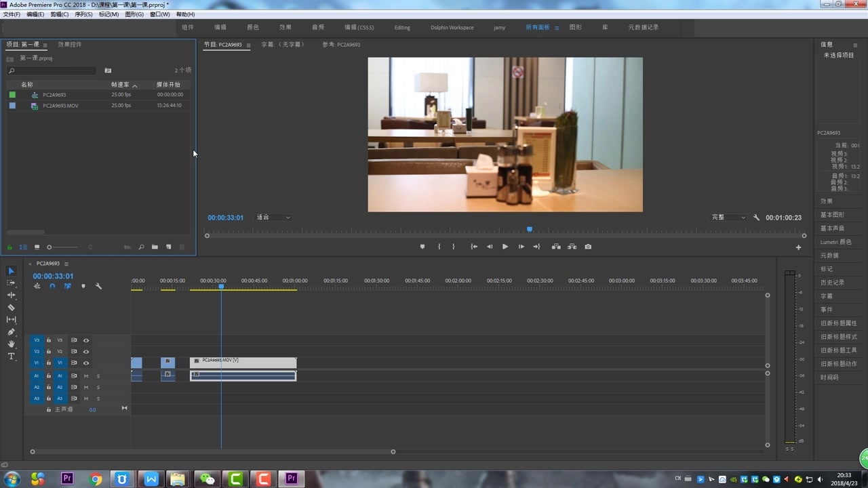The image size is (868, 488).
Task: Select the Track Select Forward tool
Action: pos(11,283)
